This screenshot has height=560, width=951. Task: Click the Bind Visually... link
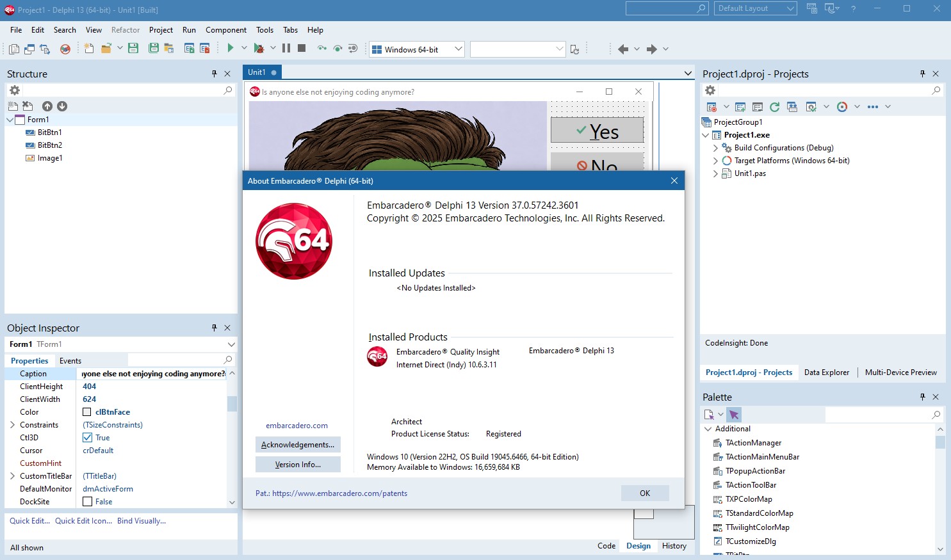coord(142,521)
